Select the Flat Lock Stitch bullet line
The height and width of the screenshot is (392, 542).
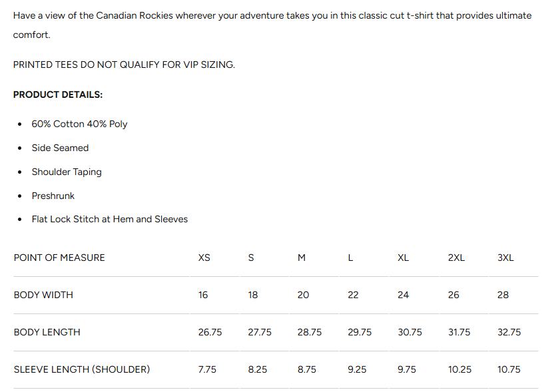[110, 219]
